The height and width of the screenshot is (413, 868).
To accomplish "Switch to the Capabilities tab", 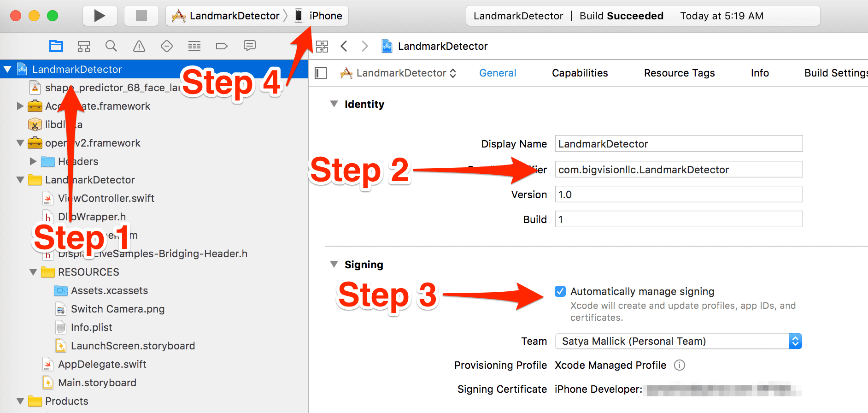I will (x=580, y=73).
